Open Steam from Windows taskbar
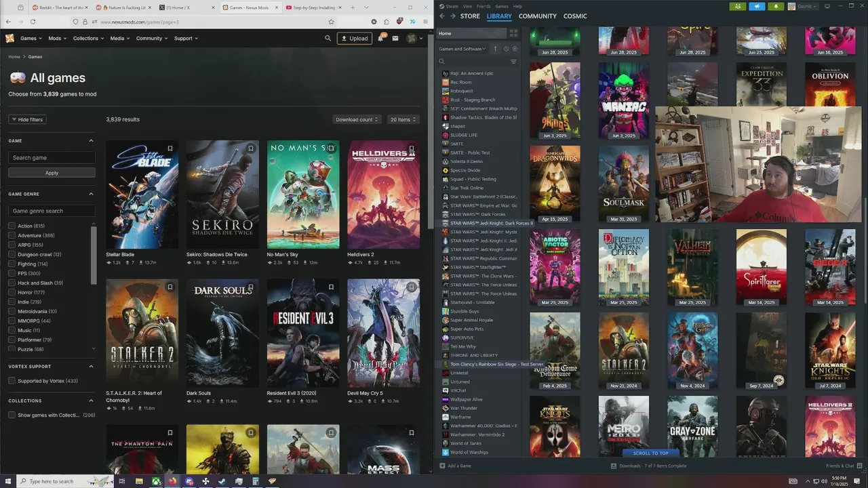Image resolution: width=868 pixels, height=488 pixels. pyautogui.click(x=222, y=481)
